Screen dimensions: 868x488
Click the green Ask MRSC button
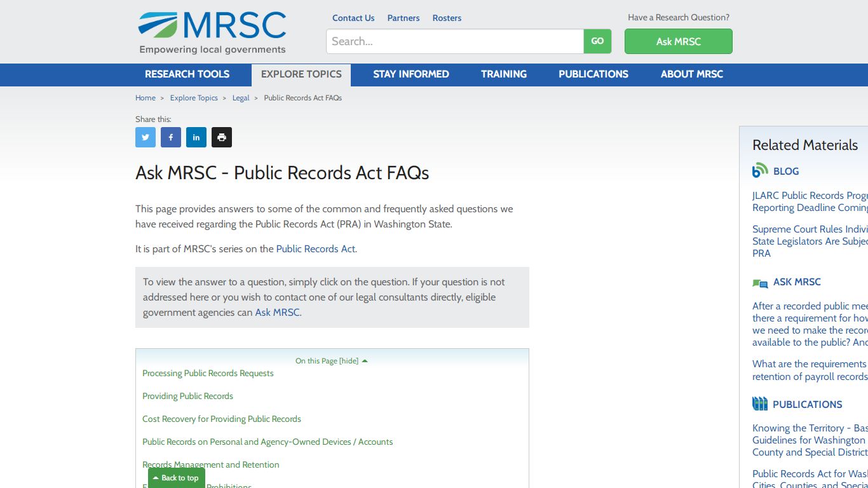tap(679, 41)
